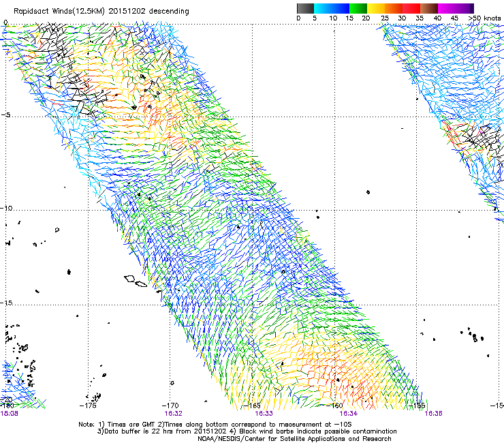Image resolution: width=504 pixels, height=443 pixels.
Task: Select the dark purple 45-50 knots legend color
Action: 464,8
